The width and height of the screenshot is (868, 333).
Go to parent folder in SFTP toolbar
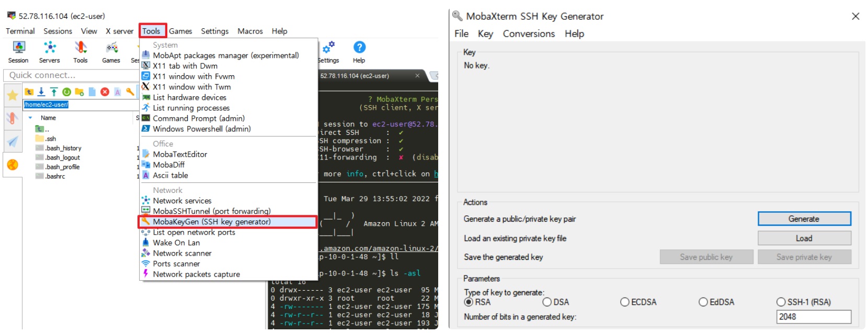coord(29,92)
